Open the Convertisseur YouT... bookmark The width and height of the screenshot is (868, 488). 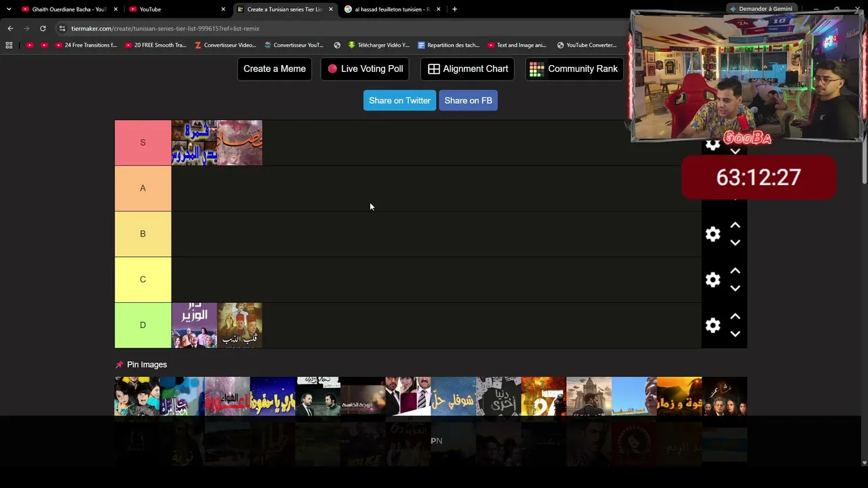point(294,45)
